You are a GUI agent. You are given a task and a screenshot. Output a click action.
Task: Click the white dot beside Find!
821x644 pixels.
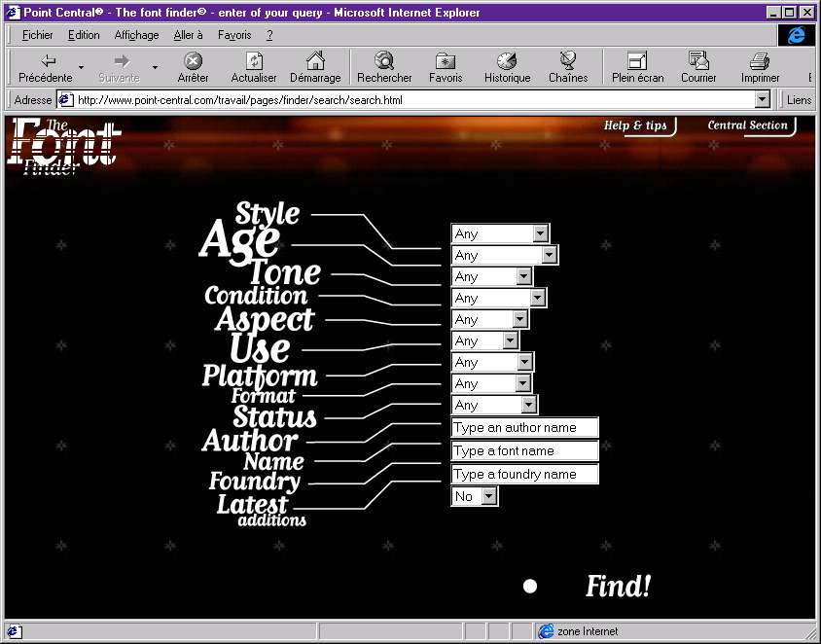point(530,586)
